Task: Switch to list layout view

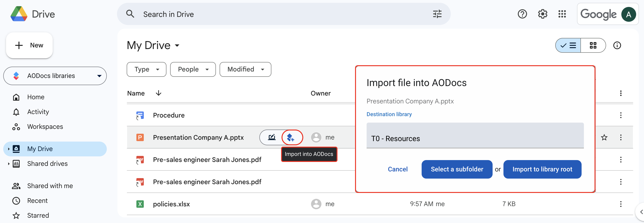Action: click(568, 45)
